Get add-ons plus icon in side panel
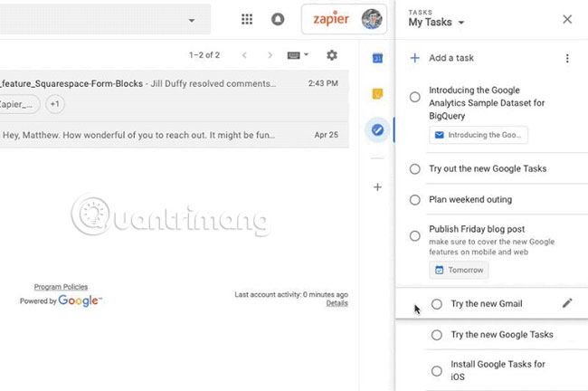 tap(377, 186)
